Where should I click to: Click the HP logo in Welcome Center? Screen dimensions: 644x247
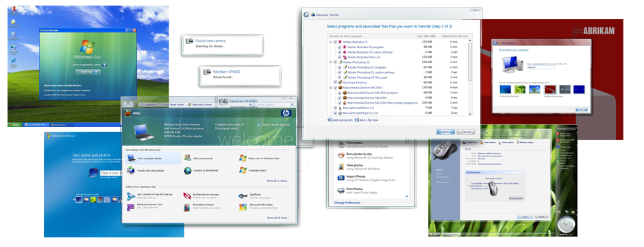(x=286, y=113)
